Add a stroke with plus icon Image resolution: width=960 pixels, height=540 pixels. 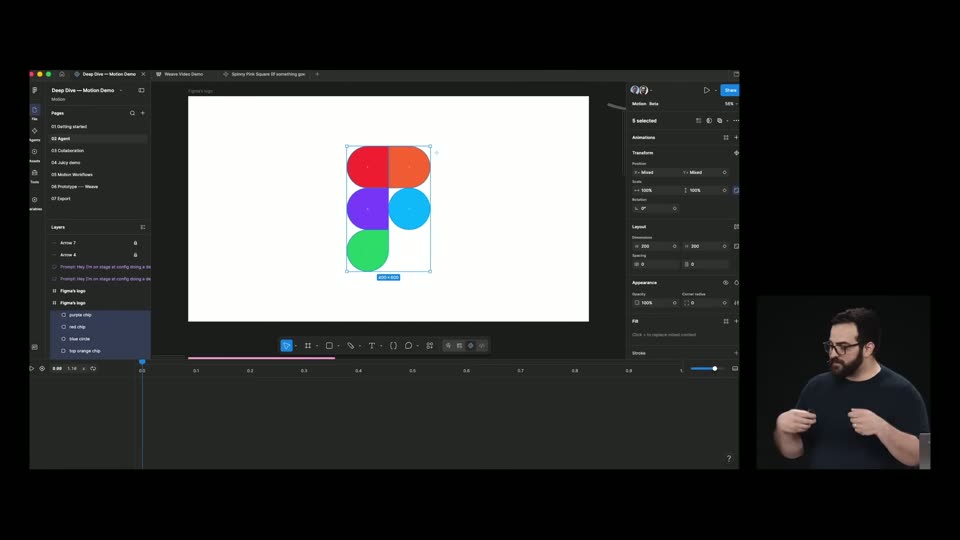[736, 353]
